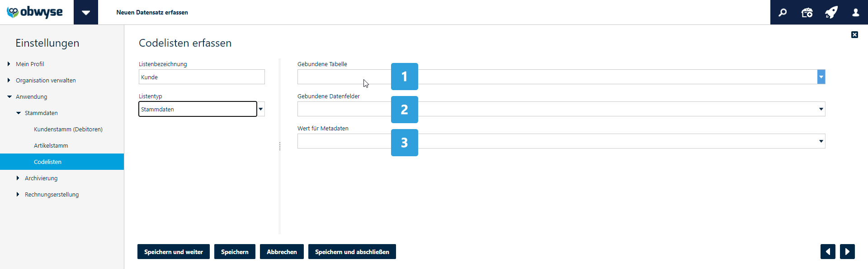Expand Archivierung tree node

tap(18, 178)
